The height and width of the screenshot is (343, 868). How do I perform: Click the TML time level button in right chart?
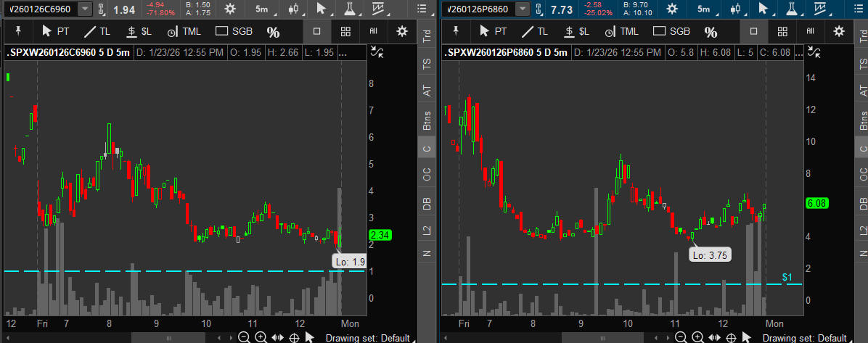621,31
